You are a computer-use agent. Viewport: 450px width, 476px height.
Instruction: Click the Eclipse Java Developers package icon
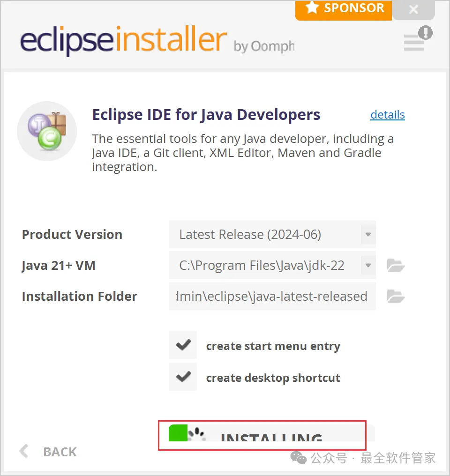click(47, 131)
